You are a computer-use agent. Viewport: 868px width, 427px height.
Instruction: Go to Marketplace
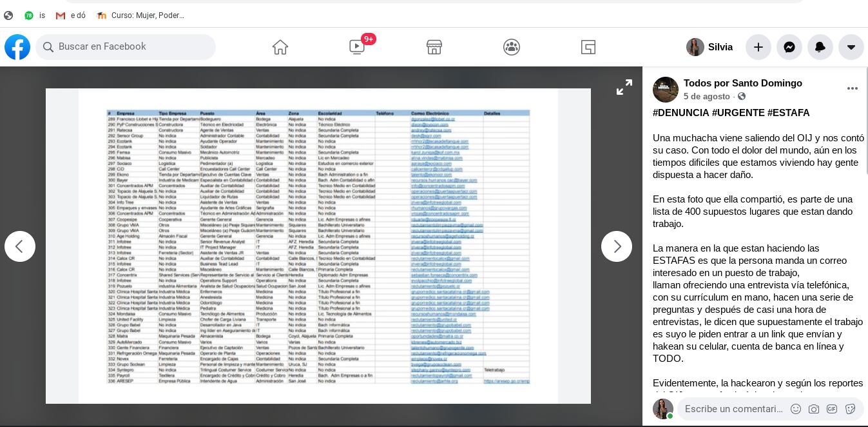[434, 47]
